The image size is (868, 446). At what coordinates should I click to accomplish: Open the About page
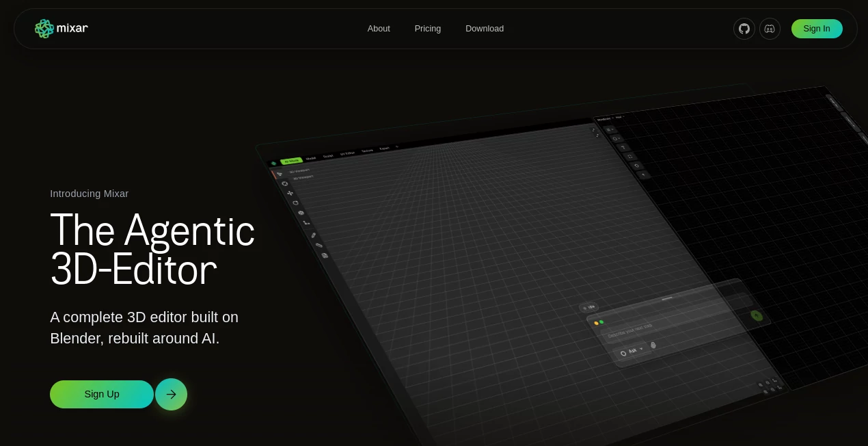(x=379, y=29)
